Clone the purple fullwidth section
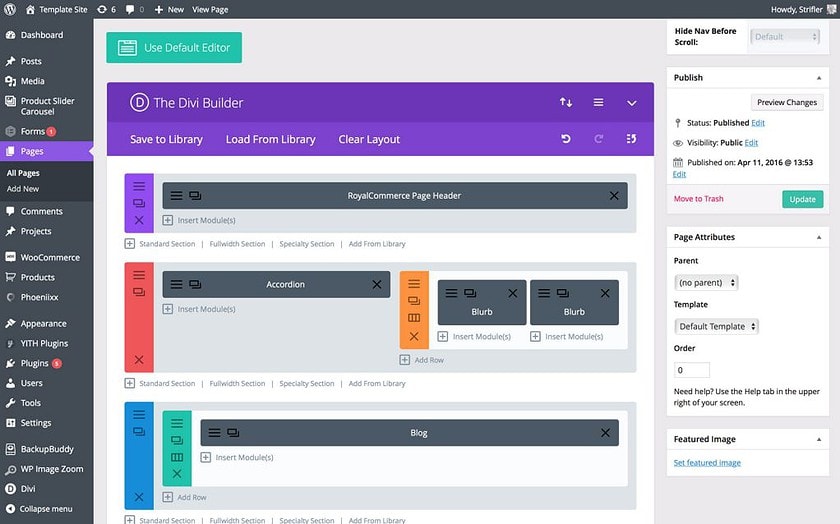 click(139, 203)
